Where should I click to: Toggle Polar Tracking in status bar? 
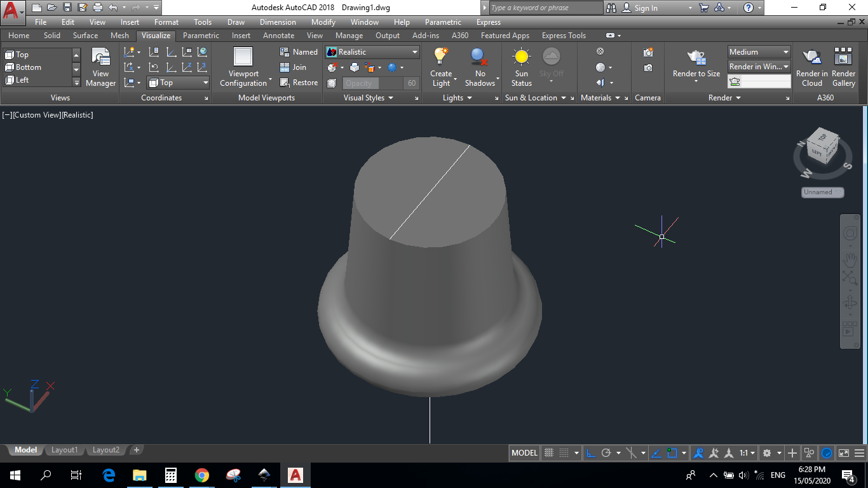(x=606, y=453)
